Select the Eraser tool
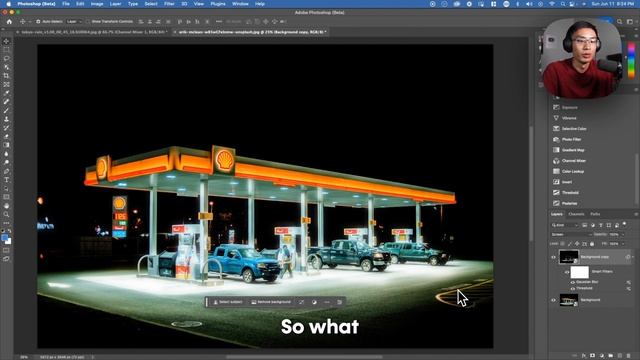Viewport: 640px width, 360px height. click(7, 136)
